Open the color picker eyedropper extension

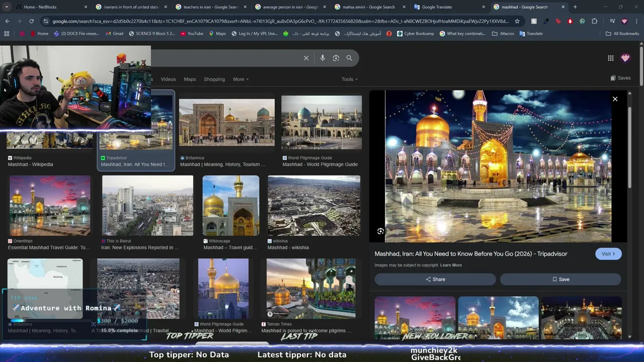(546, 21)
